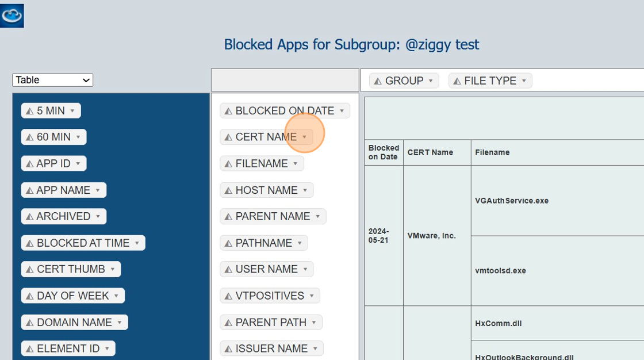Open the FILE TYPE filter arrow
This screenshot has height=360, width=644.
(x=524, y=81)
